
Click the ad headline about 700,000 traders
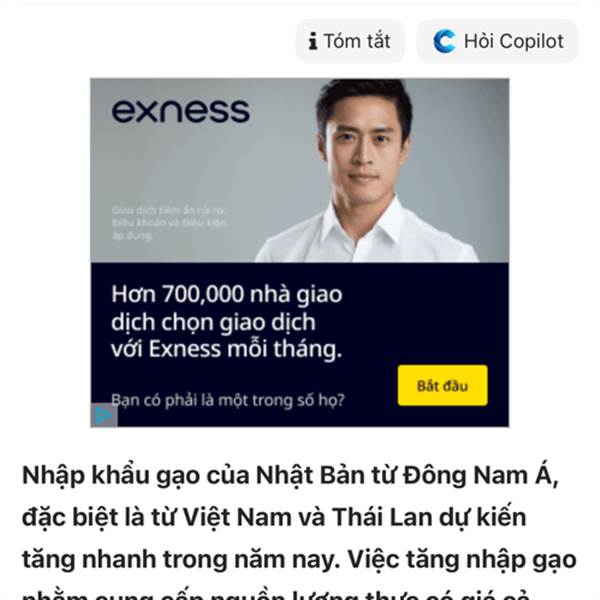(227, 321)
